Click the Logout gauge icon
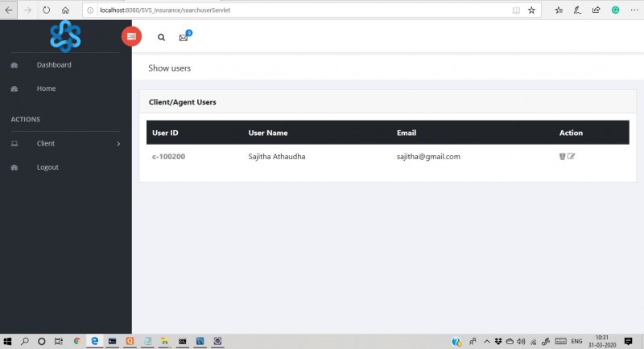 click(x=14, y=167)
